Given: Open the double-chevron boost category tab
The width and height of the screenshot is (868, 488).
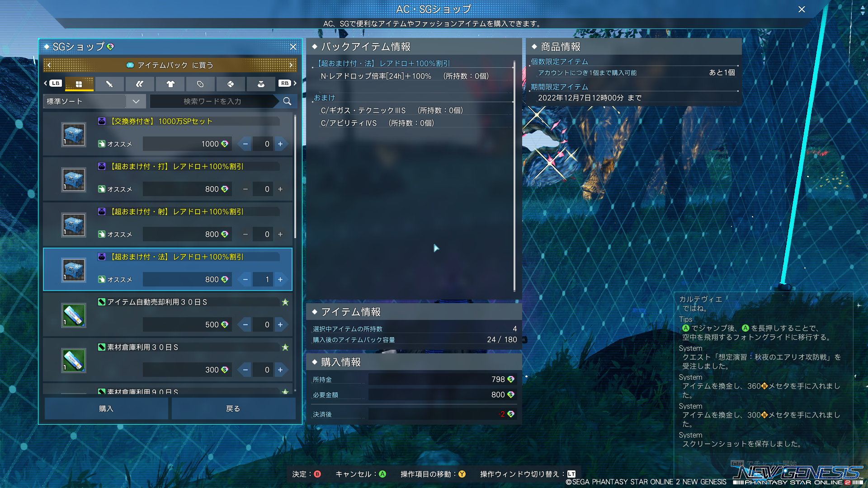Looking at the screenshot, I should (140, 84).
